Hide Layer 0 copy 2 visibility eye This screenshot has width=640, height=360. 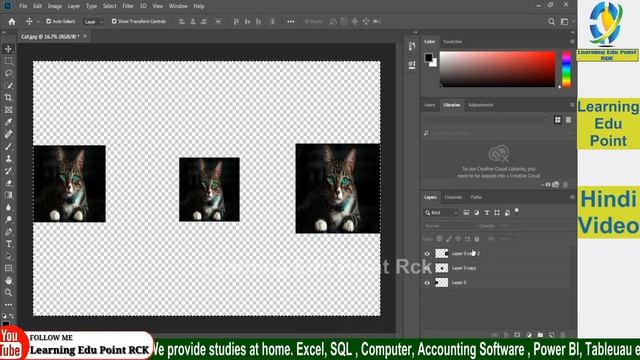click(x=427, y=253)
